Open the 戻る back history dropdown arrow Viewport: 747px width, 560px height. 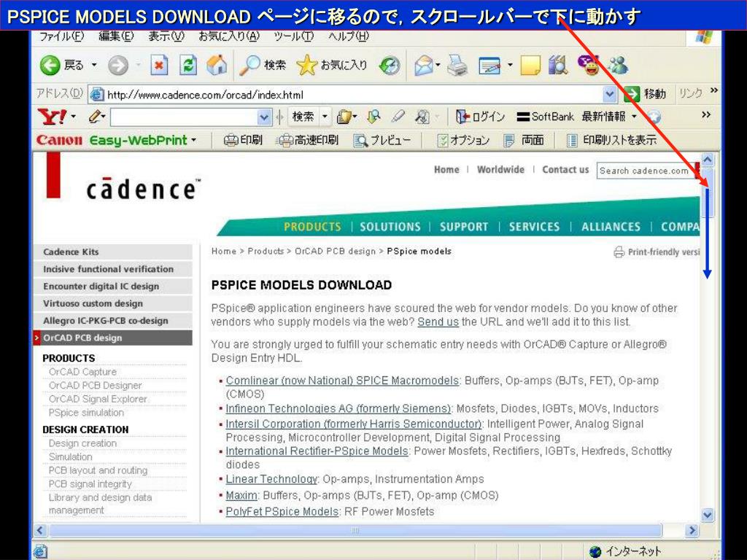(94, 65)
